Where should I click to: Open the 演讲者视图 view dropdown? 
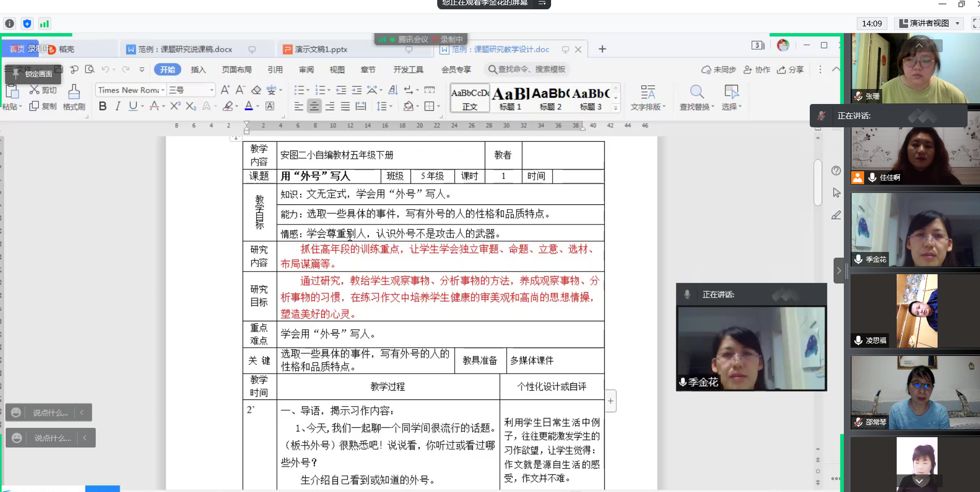[930, 23]
